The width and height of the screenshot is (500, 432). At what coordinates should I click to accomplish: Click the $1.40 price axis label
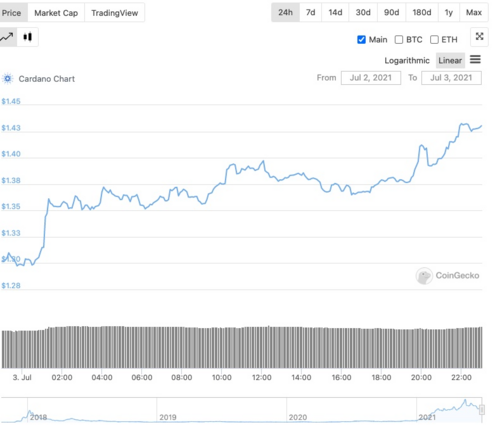11,154
